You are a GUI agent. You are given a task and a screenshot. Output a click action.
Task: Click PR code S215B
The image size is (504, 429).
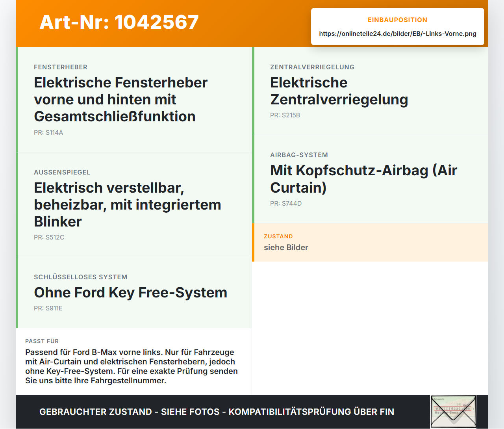point(285,115)
